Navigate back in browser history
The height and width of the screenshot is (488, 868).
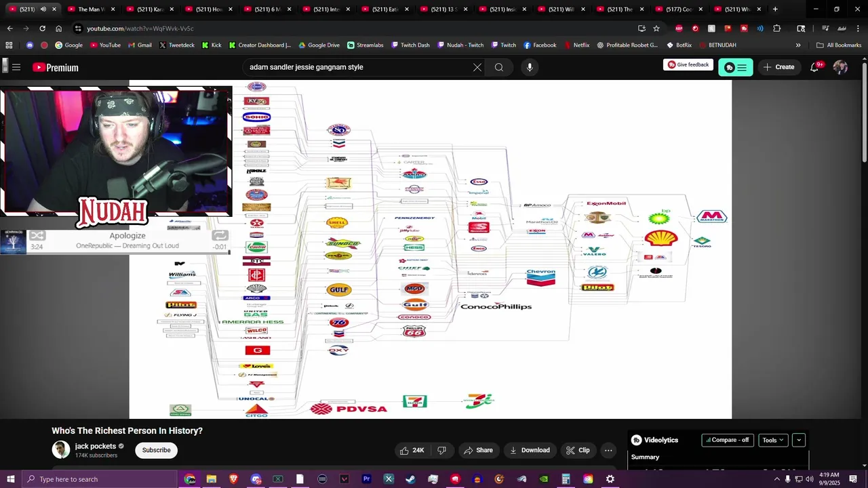[x=9, y=28]
